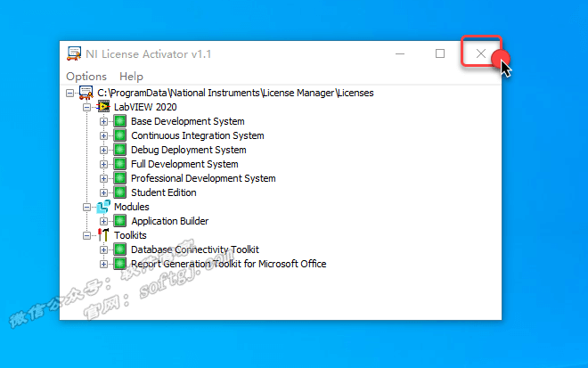Click green status icon for Student Edition
The image size is (588, 368).
(x=120, y=192)
